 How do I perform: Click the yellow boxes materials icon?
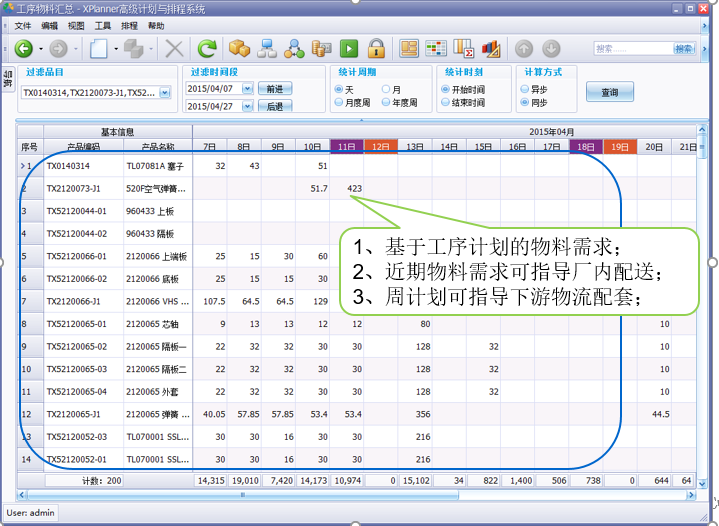(x=239, y=48)
